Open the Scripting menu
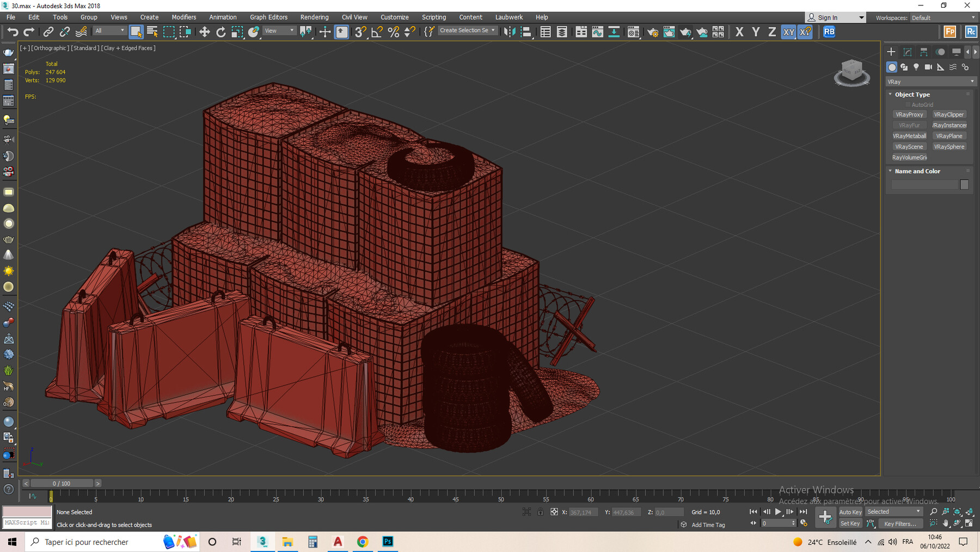The width and height of the screenshot is (980, 552). [x=434, y=17]
